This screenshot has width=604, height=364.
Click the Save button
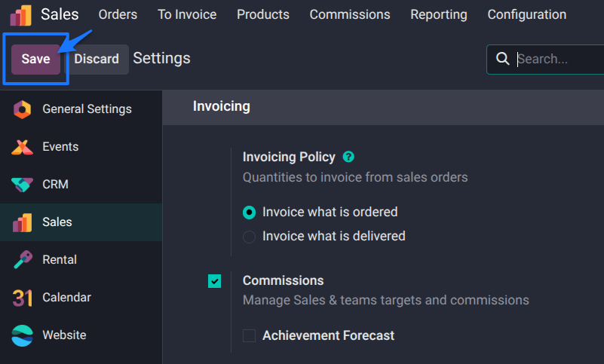[x=35, y=59]
